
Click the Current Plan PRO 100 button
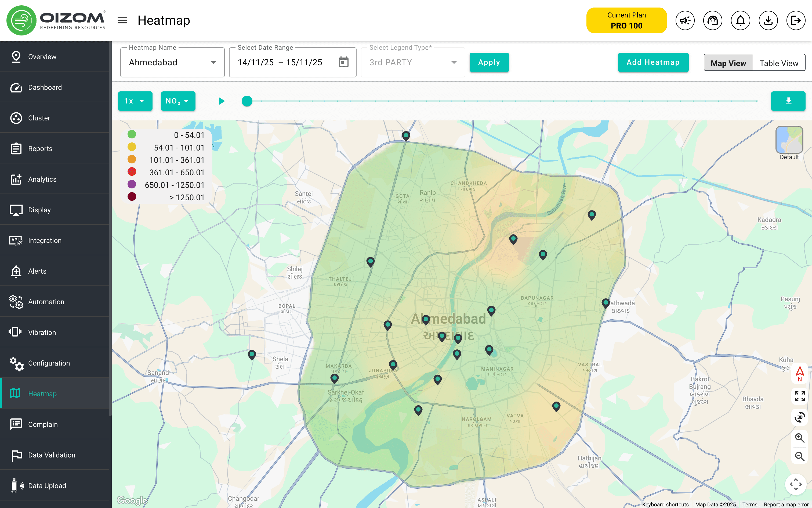pyautogui.click(x=626, y=20)
